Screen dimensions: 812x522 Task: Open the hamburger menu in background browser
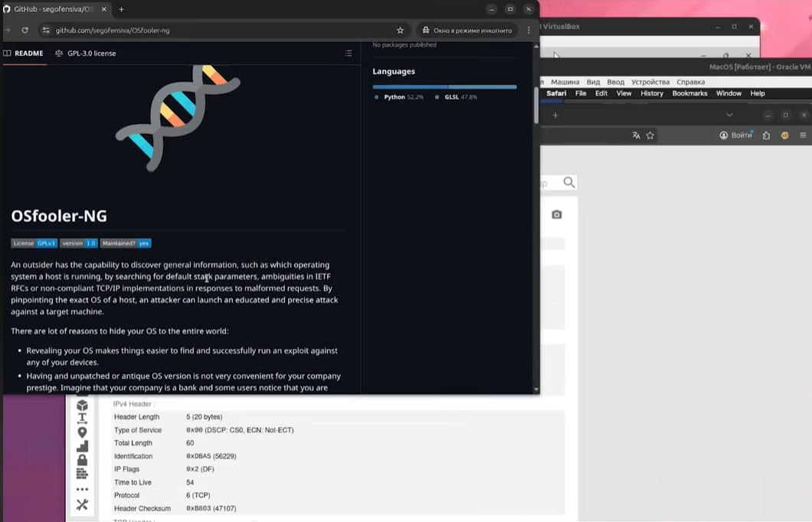(803, 135)
